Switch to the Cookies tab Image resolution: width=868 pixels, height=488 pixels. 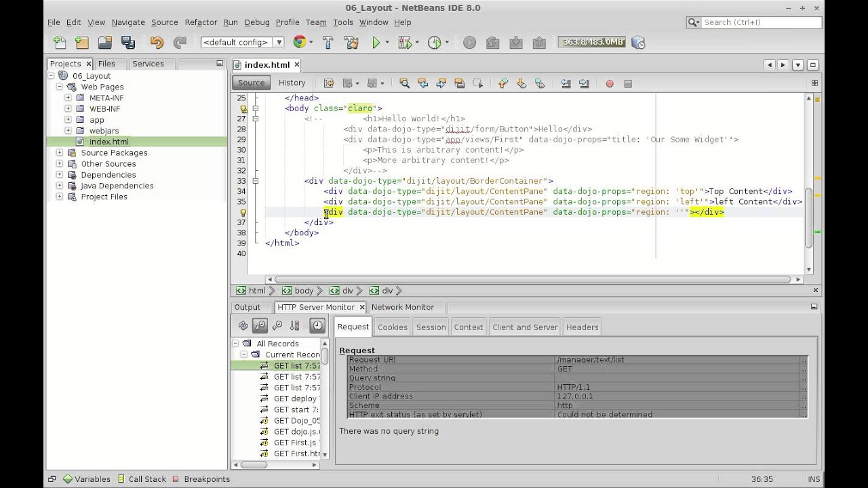click(x=393, y=327)
